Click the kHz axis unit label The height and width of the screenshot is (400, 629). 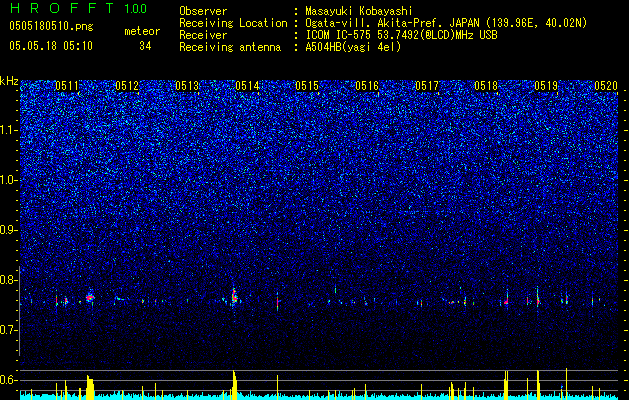(9, 81)
